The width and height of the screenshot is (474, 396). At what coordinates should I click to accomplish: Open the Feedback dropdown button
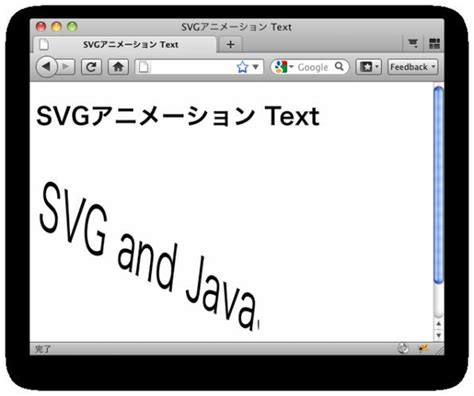[412, 67]
